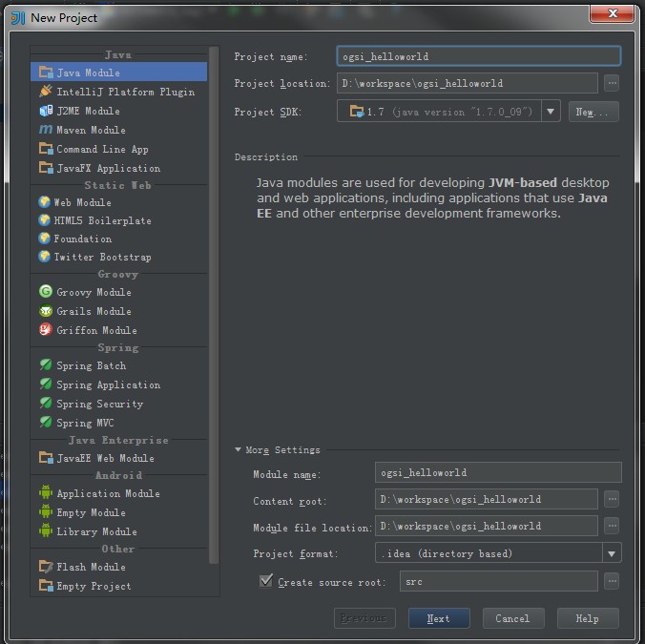Click the .idea (directory based) format field
The height and width of the screenshot is (644, 645).
[489, 553]
